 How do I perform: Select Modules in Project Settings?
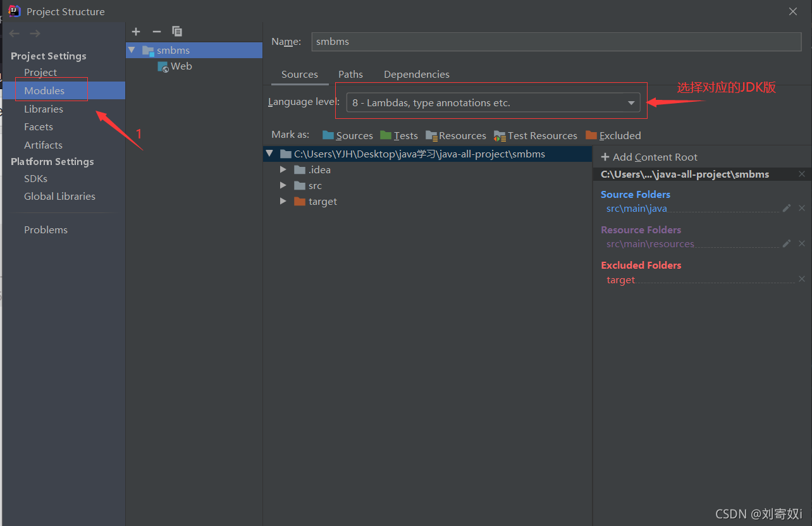pos(44,90)
